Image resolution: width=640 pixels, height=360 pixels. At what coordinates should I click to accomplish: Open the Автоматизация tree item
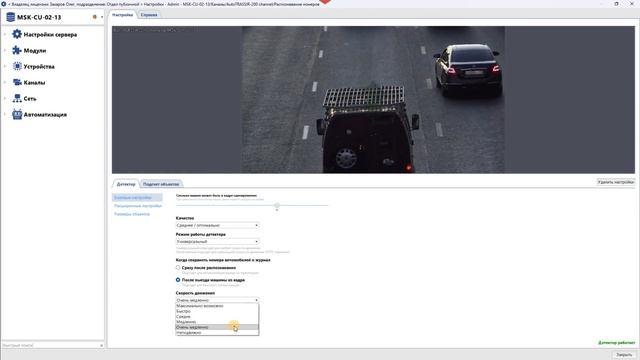[x=45, y=115]
